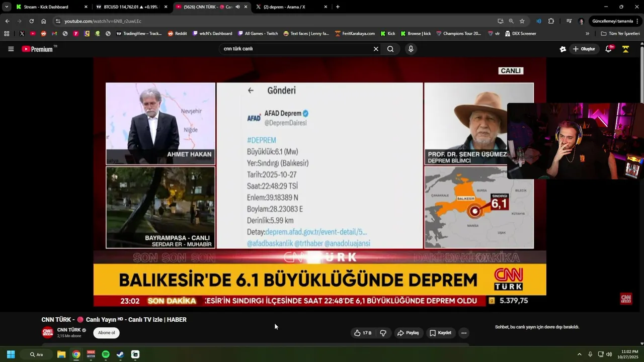Open the Reddit bookmark
Image resolution: width=644 pixels, height=362 pixels.
pos(178,34)
